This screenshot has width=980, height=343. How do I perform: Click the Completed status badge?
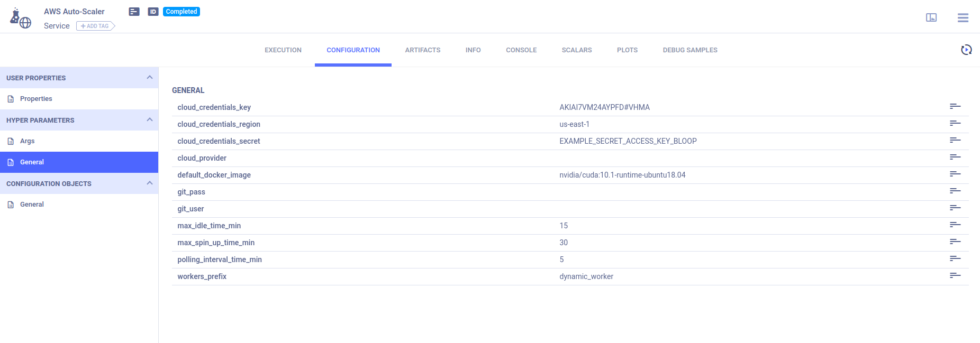pyautogui.click(x=181, y=12)
